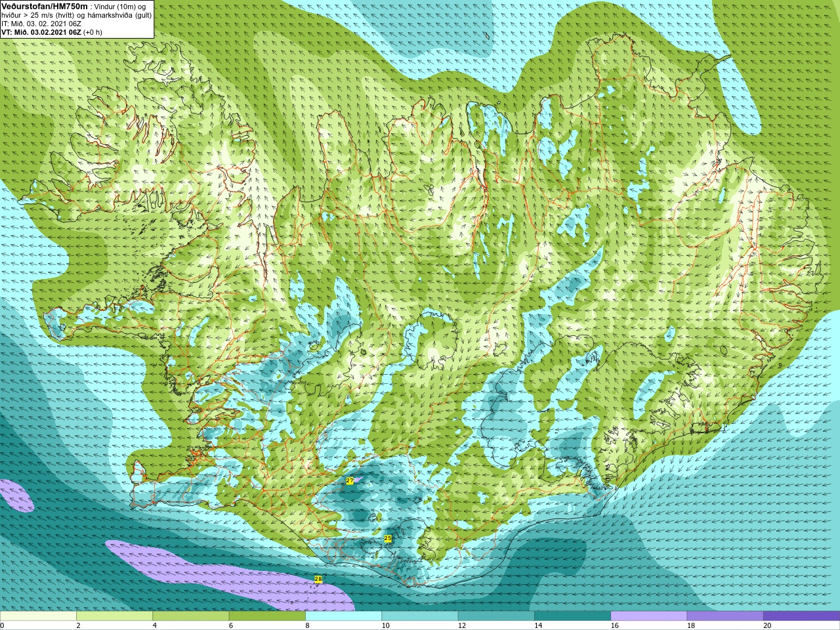
Task: Pick the medium purple 18–20 scale swatch
Action: click(724, 616)
